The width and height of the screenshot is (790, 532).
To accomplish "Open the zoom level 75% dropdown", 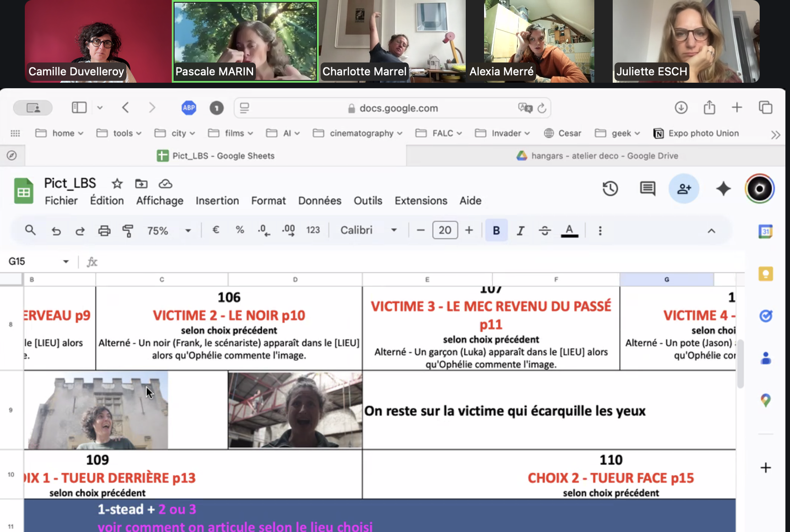I will point(169,231).
